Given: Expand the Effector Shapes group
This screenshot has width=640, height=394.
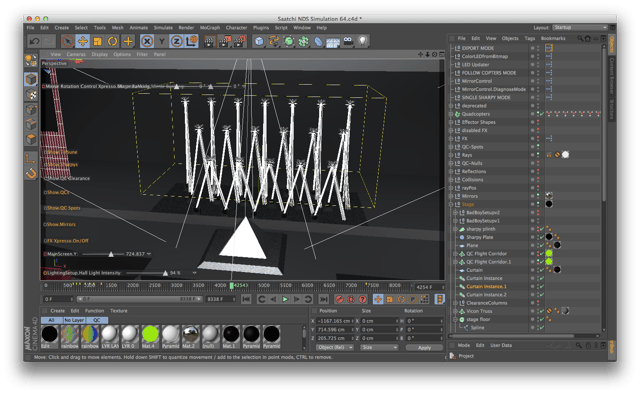Looking at the screenshot, I should point(451,122).
